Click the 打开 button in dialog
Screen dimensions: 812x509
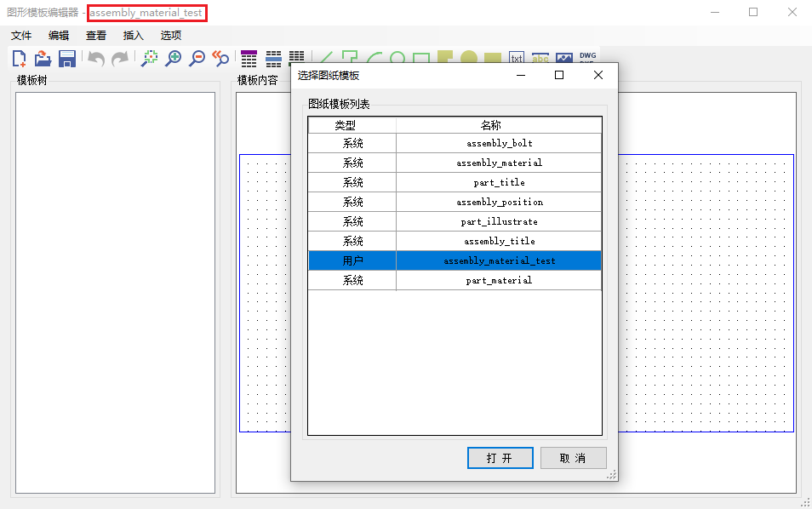pyautogui.click(x=500, y=458)
